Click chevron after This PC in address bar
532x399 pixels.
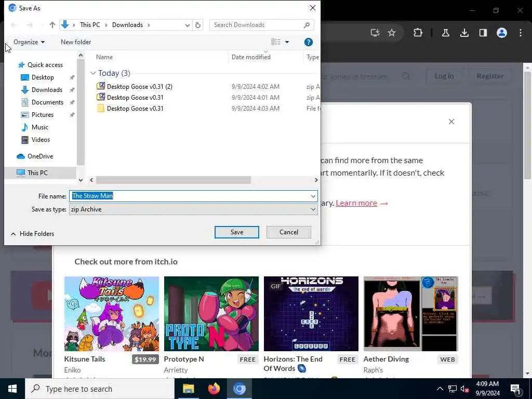[106, 25]
